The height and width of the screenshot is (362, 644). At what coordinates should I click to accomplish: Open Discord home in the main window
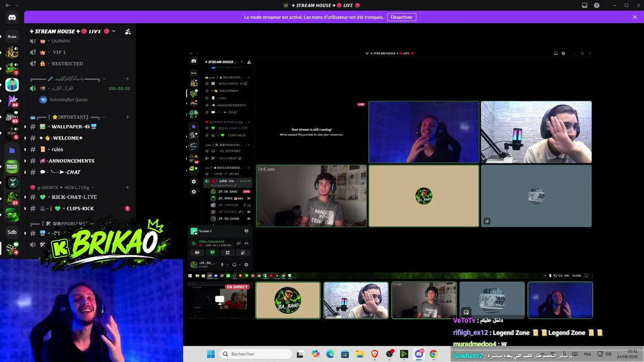(12, 18)
